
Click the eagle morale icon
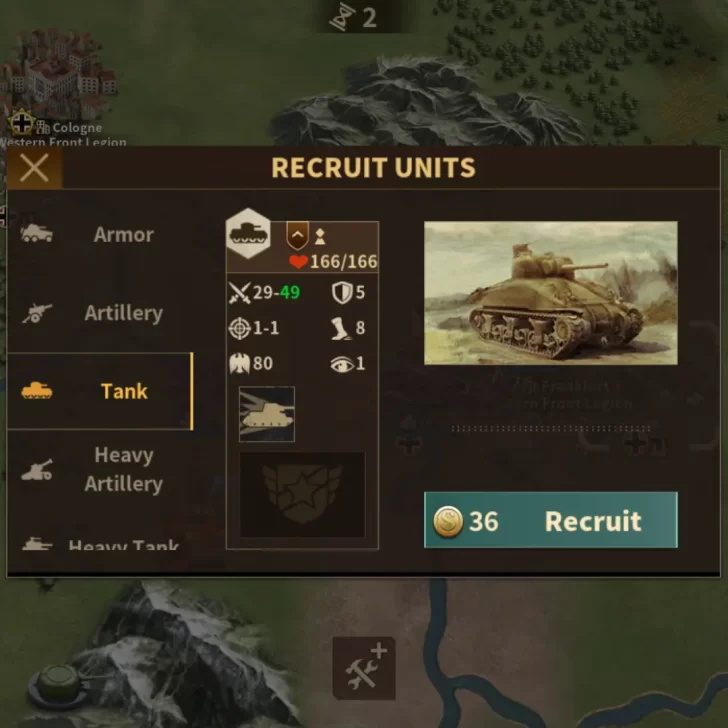[240, 364]
